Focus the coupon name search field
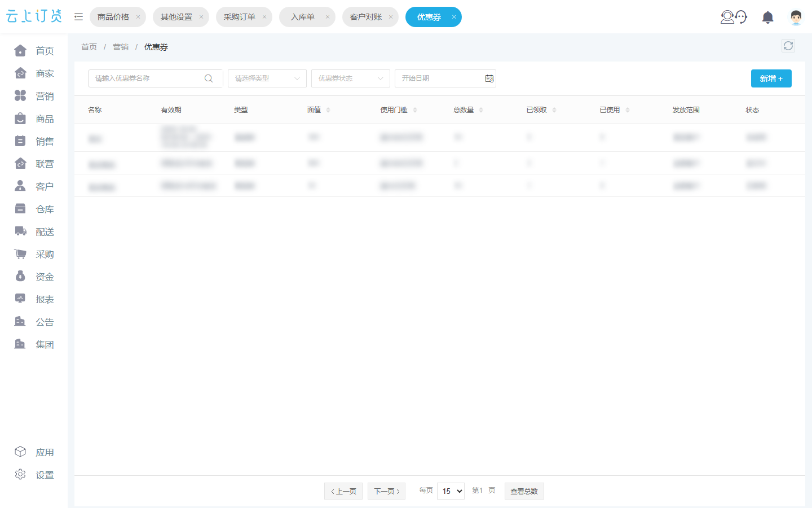 156,78
